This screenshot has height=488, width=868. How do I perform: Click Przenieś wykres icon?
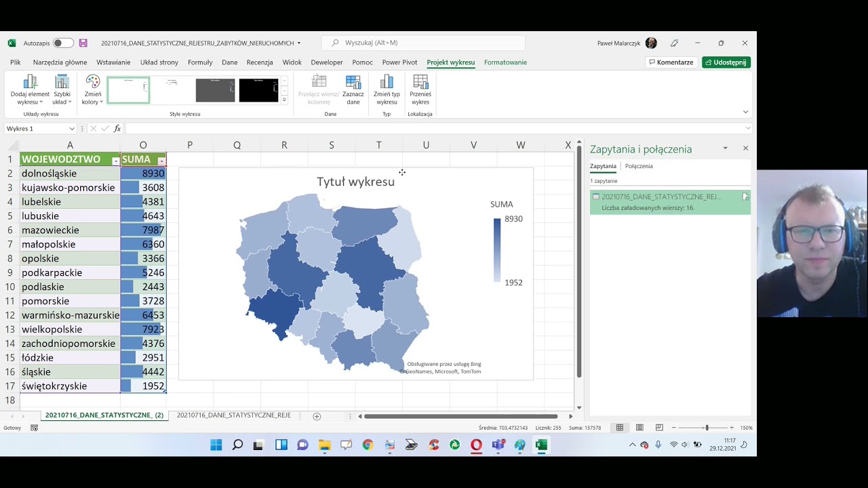[x=420, y=89]
